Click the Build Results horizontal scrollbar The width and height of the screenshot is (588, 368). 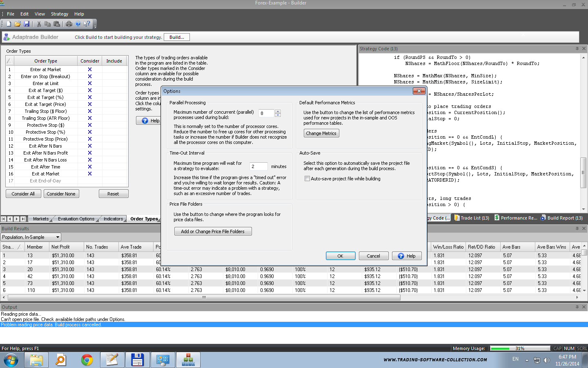(x=204, y=298)
